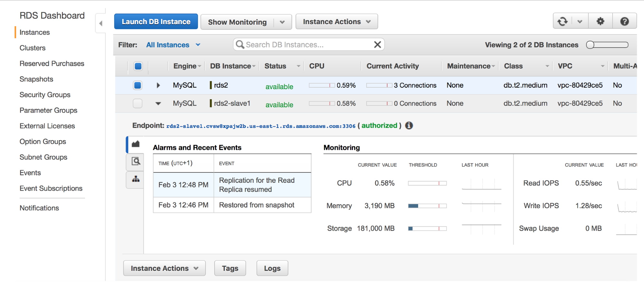Click the CPU threshold bar in Monitoring

coord(427,183)
